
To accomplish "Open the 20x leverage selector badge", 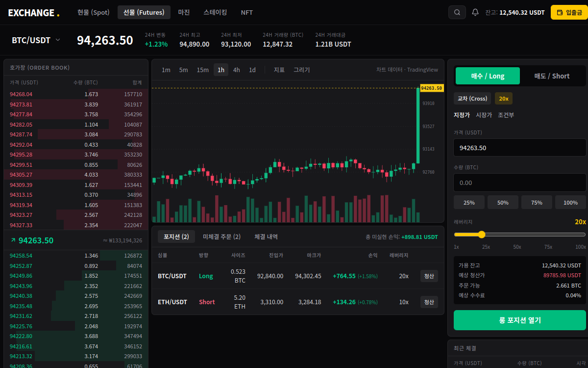I will 504,99.
